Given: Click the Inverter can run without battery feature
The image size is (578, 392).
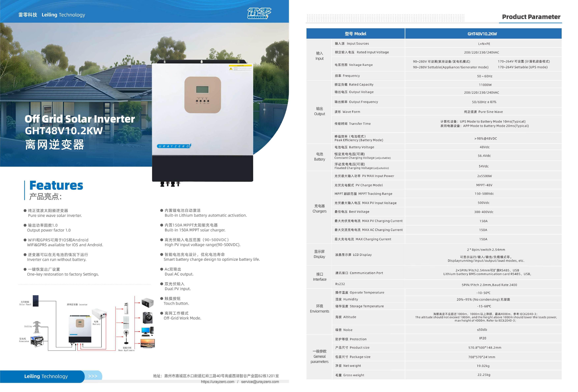Looking at the screenshot, I should pyautogui.click(x=57, y=260).
